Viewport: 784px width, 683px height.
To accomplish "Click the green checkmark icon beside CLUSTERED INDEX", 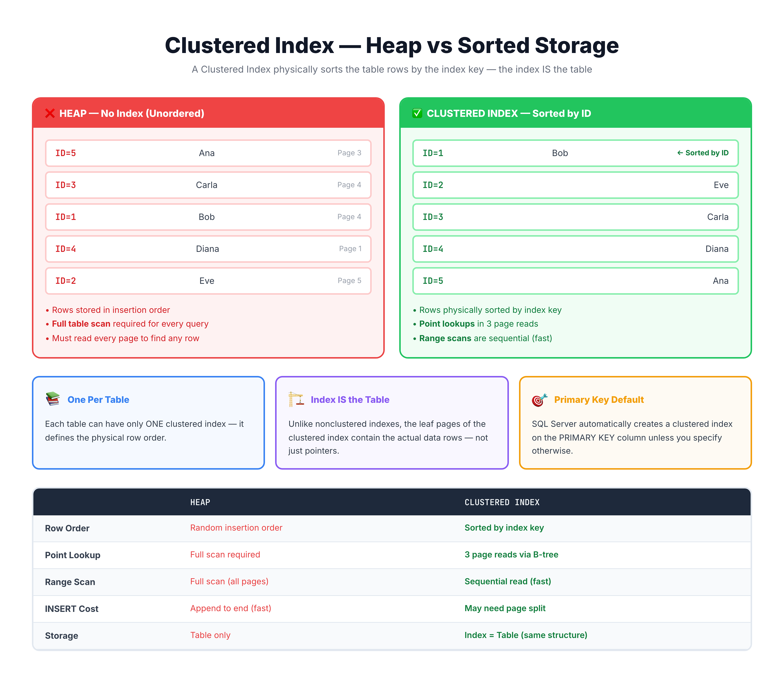I will 417,113.
